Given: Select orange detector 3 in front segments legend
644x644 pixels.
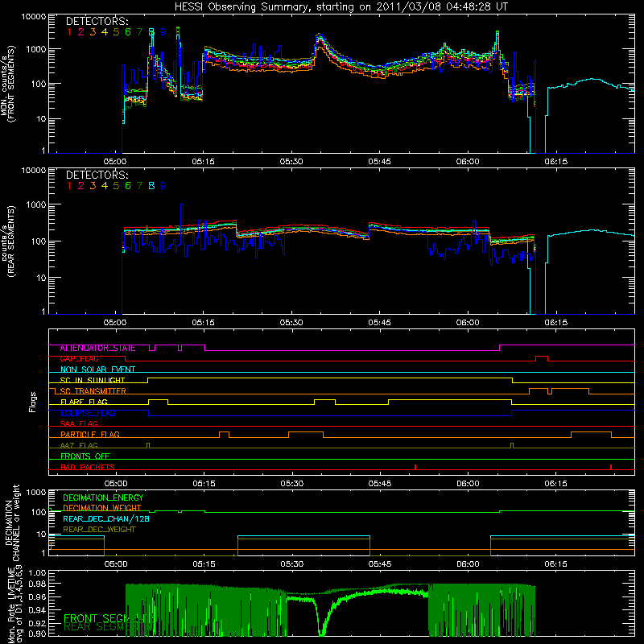Looking at the screenshot, I should coord(93,32).
